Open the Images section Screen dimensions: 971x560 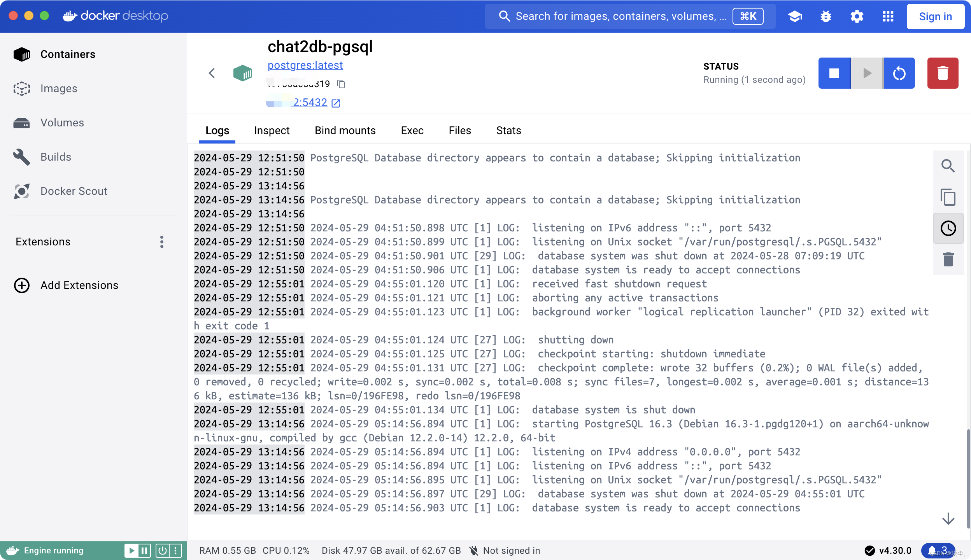click(x=59, y=89)
